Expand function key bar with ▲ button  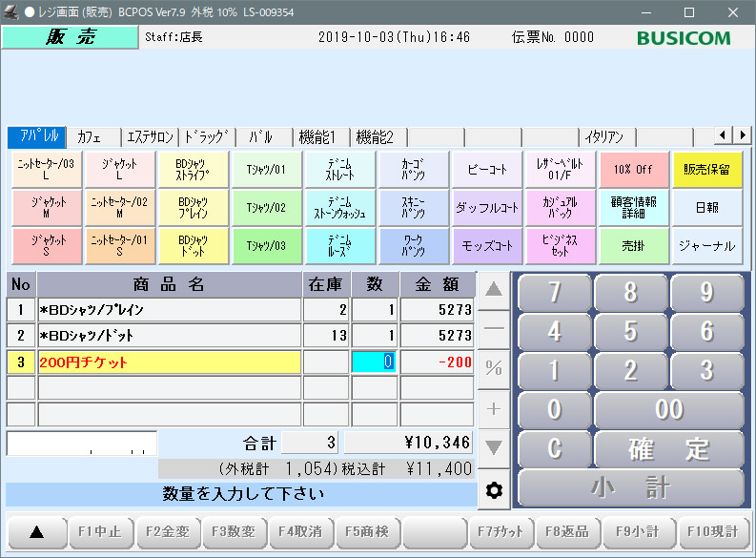point(36,531)
